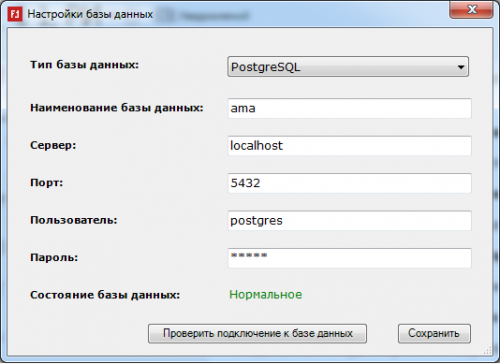Viewport: 500px width, 364px height.
Task: Click the port field showing 5432
Action: point(349,183)
